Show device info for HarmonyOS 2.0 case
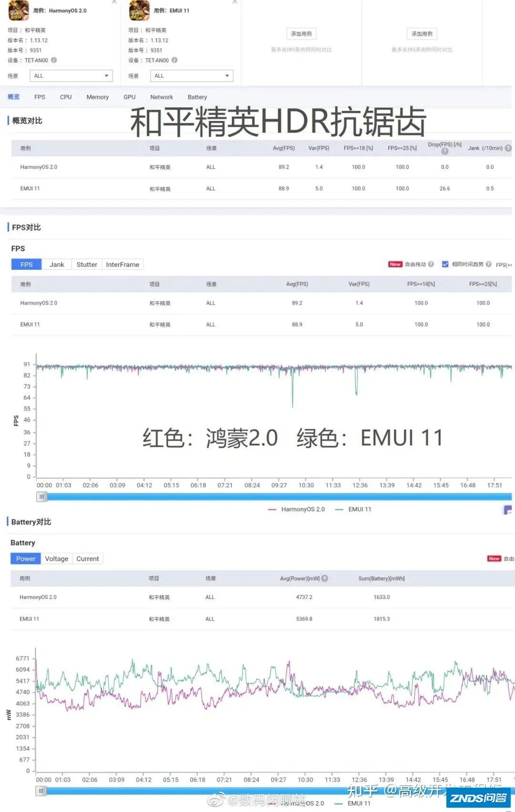The width and height of the screenshot is (515, 812). pyautogui.click(x=54, y=60)
